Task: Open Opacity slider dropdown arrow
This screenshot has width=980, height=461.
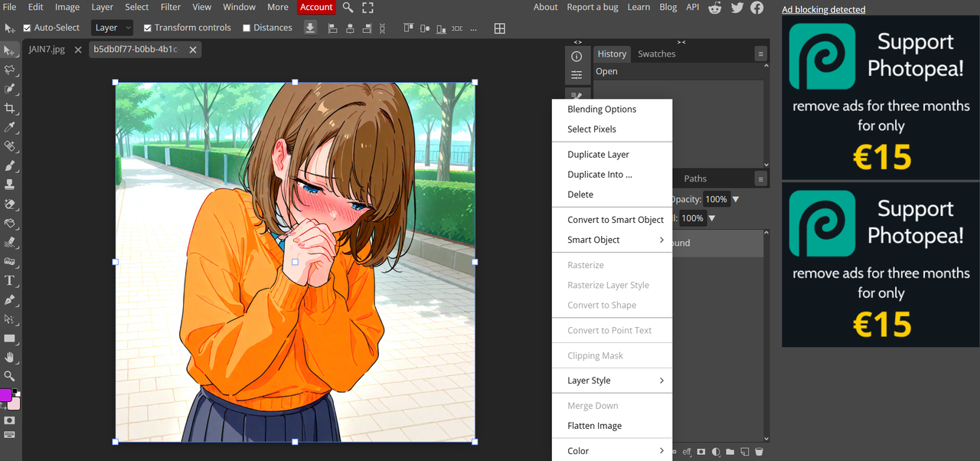Action: point(736,199)
